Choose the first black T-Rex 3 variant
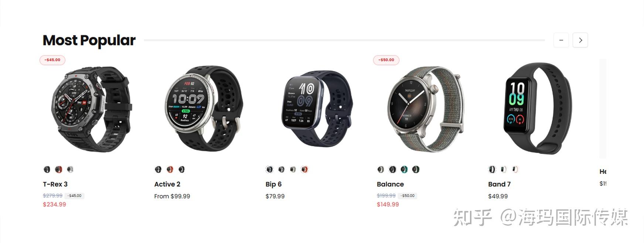This screenshot has height=243, width=644. pos(47,170)
